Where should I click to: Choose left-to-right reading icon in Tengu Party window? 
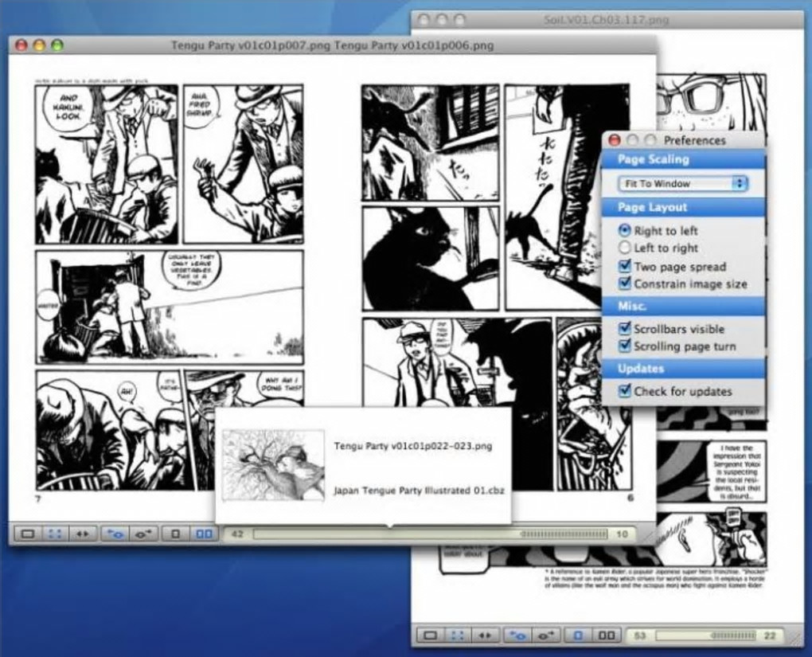point(142,533)
